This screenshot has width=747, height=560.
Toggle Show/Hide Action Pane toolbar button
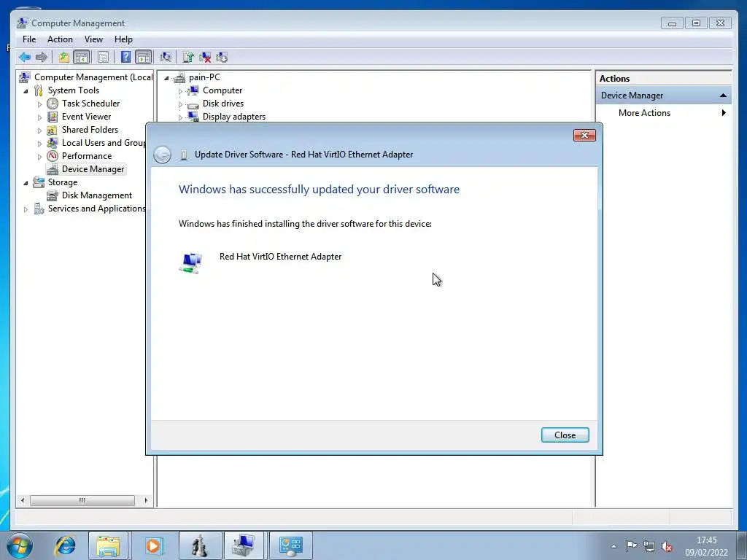coord(144,58)
